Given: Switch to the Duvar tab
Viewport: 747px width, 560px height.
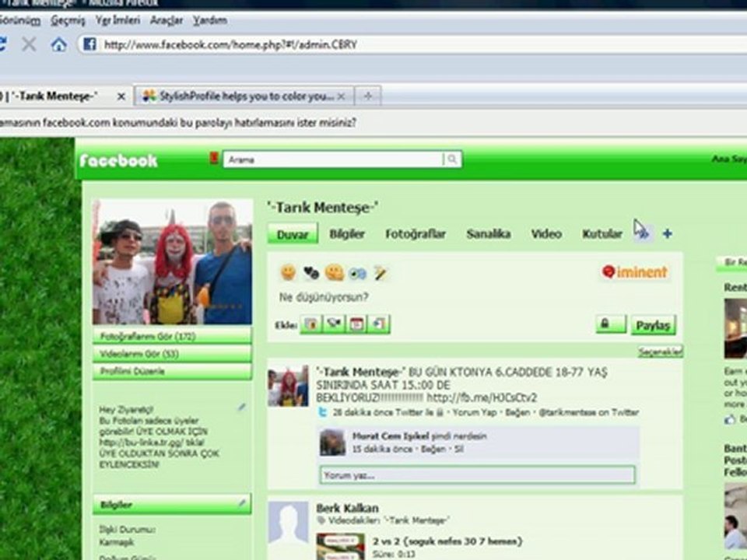Looking at the screenshot, I should point(293,234).
